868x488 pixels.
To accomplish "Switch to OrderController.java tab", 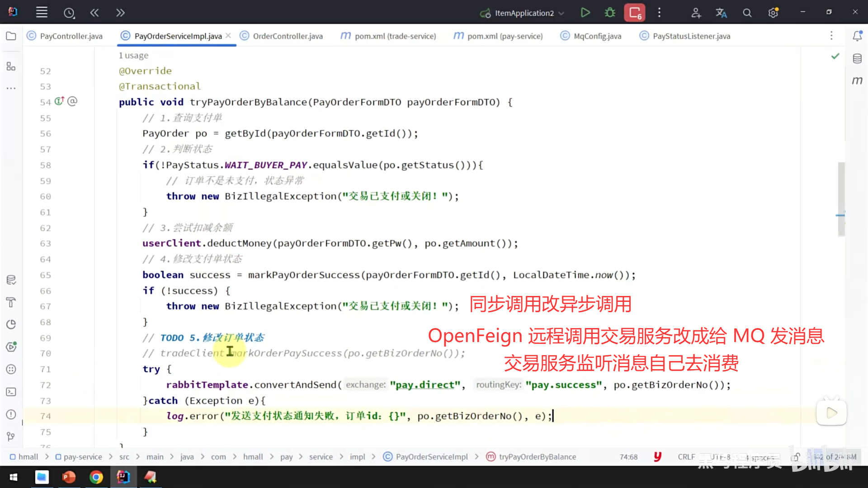I will (x=288, y=36).
